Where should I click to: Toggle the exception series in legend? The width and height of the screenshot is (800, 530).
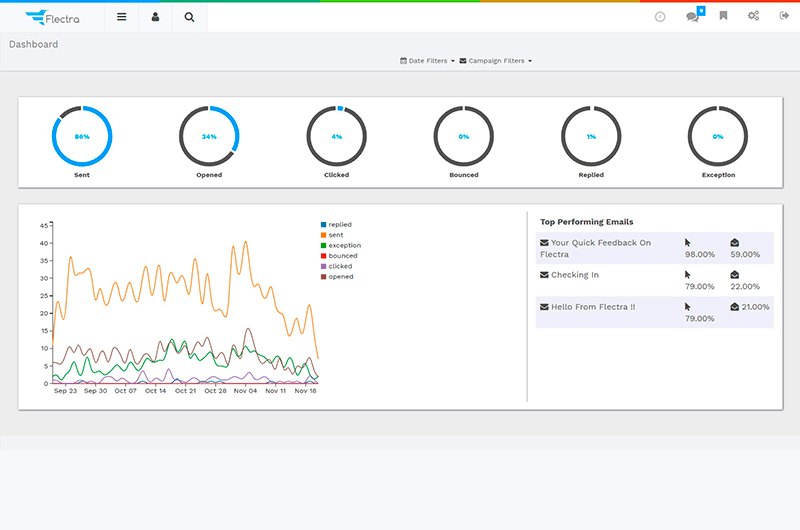344,246
